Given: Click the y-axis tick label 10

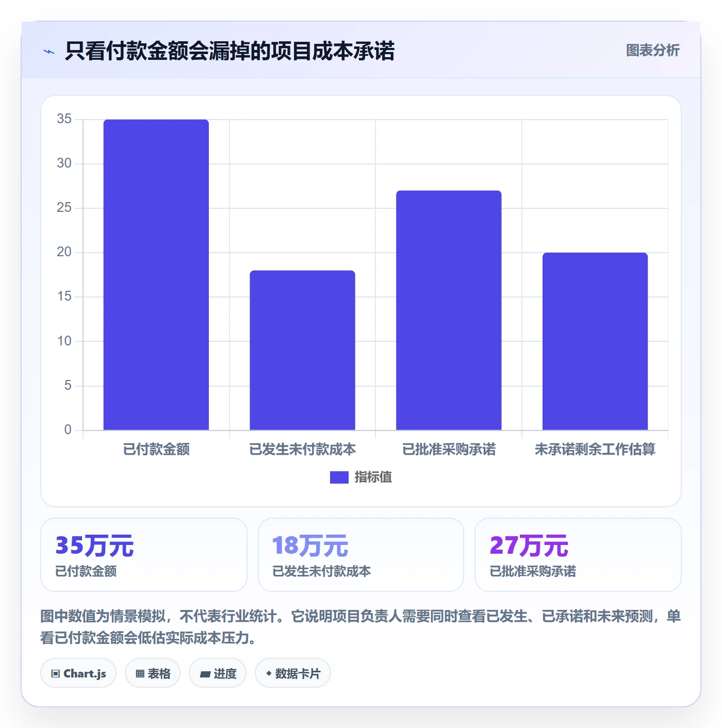Looking at the screenshot, I should [64, 341].
